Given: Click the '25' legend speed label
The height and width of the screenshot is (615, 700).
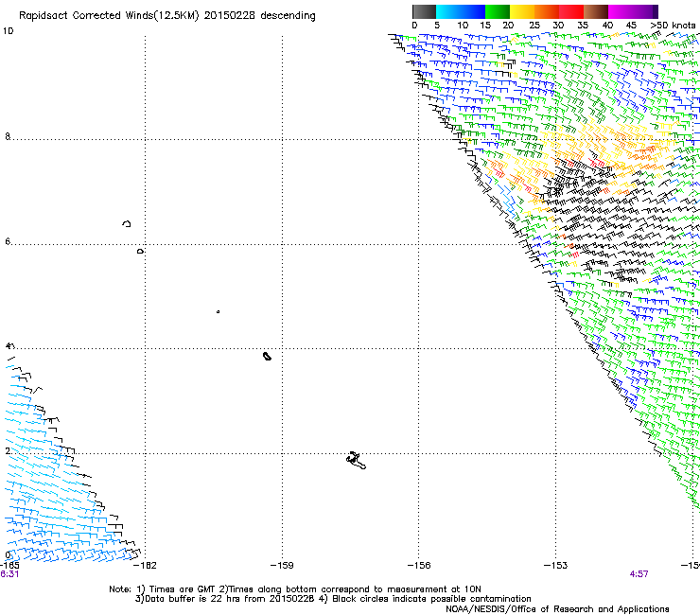Looking at the screenshot, I should click(x=534, y=26).
